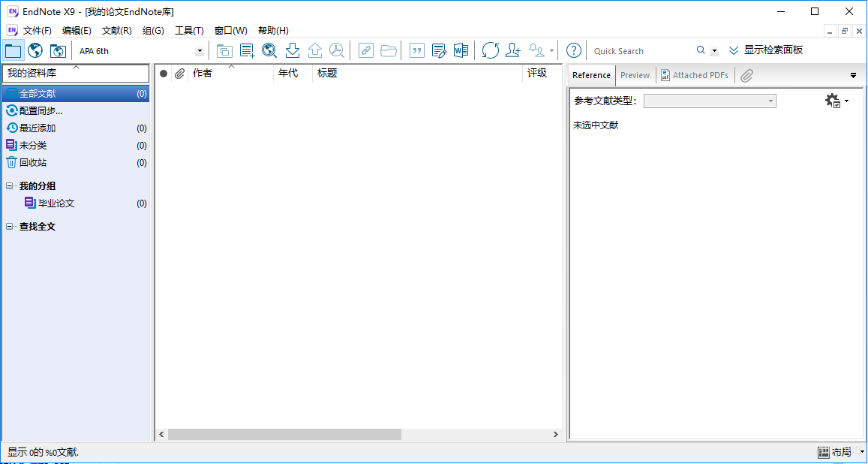Collapse the 我的分组 section
The width and height of the screenshot is (868, 464).
[8, 185]
